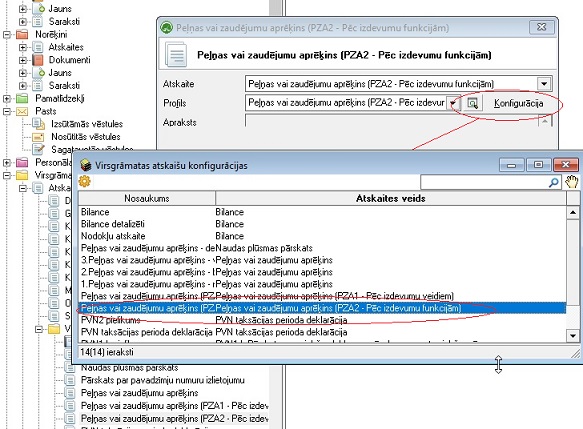Click the Pamatlīdzekļi green folder icon
Viewport: 583px width, 429px height.
coord(22,98)
